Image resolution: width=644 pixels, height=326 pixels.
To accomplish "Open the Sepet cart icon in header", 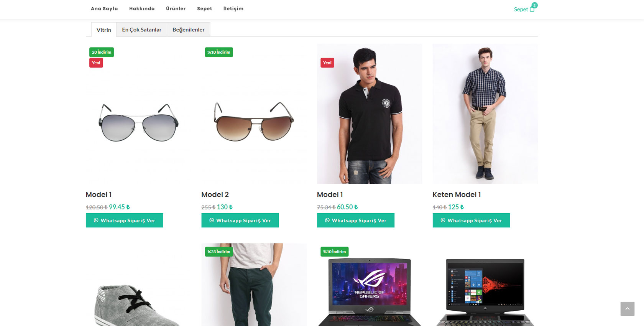I will coord(525,8).
